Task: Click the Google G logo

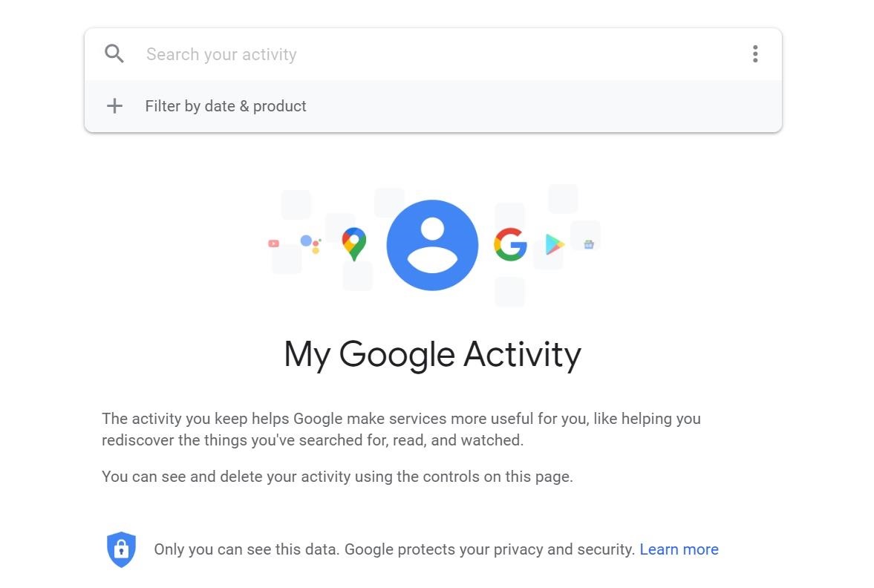Action: pyautogui.click(x=510, y=244)
